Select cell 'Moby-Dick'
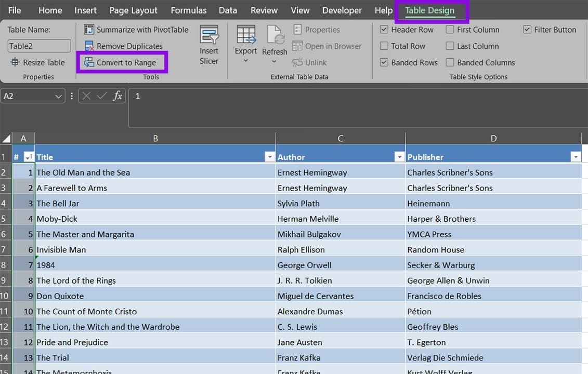Screen dimensions: 588x374 click(155, 219)
